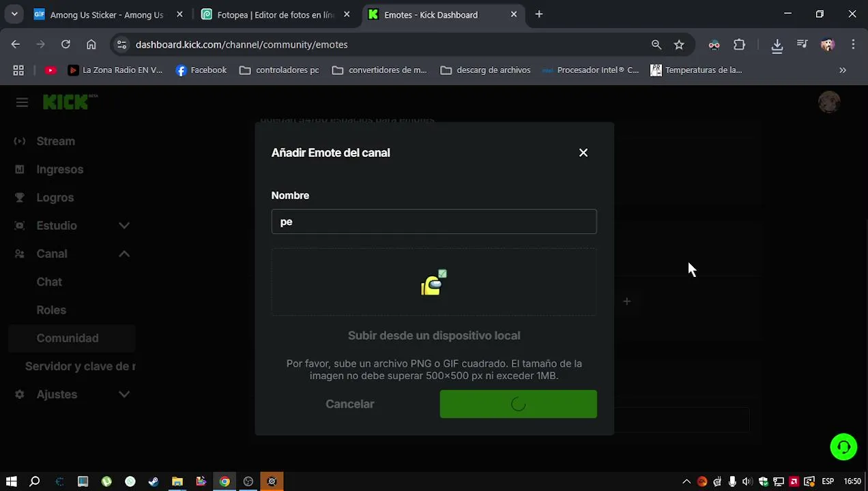Open the Windows Start menu

tap(12, 481)
